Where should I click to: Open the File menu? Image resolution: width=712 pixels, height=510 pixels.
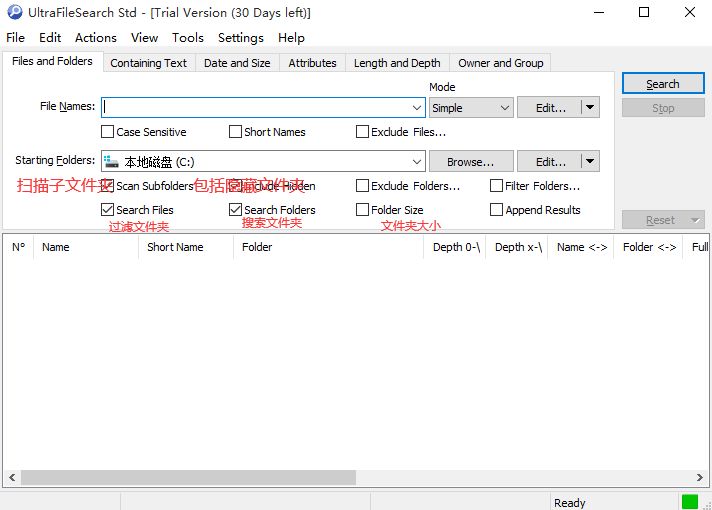click(x=15, y=38)
